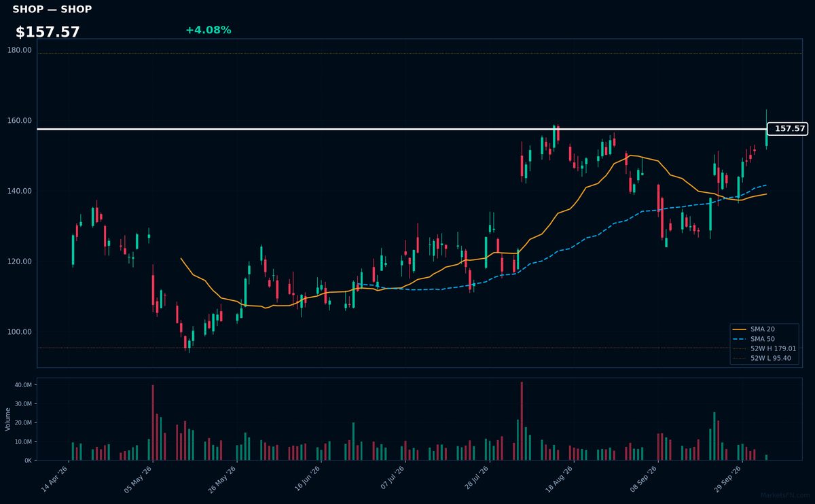This screenshot has width=815, height=504.
Task: Click the 26 May '26 date label
Action: (224, 478)
